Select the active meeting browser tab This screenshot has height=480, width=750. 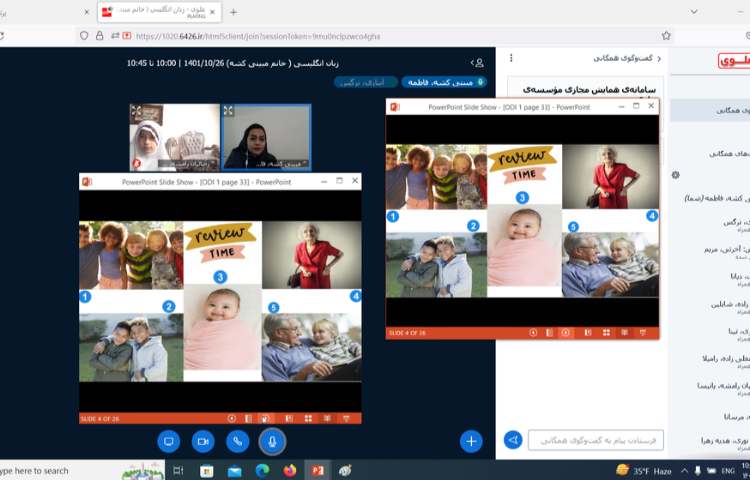pyautogui.click(x=159, y=12)
